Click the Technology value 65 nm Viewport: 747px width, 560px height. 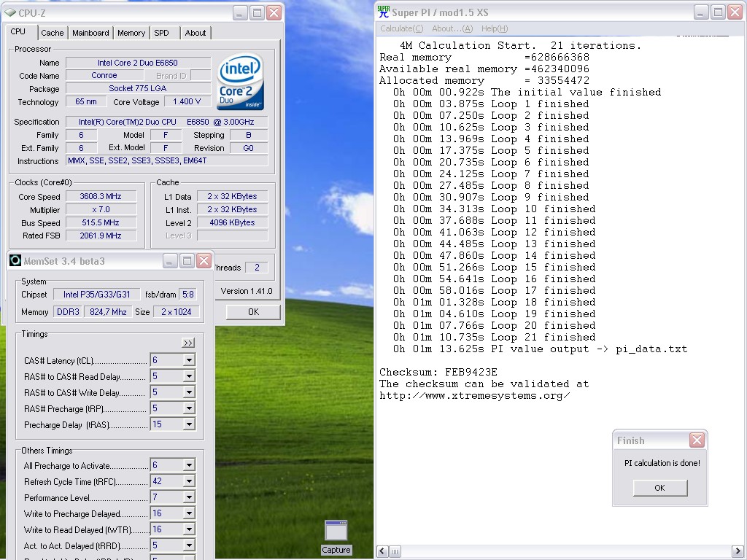click(86, 101)
